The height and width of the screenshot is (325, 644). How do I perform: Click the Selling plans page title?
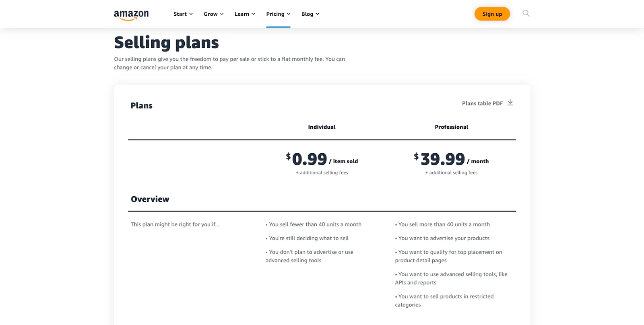point(167,42)
